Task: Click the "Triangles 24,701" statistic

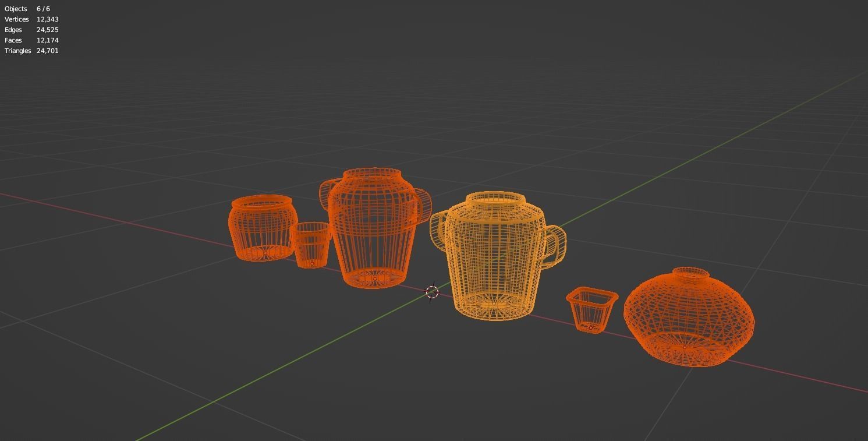Action: [x=31, y=51]
